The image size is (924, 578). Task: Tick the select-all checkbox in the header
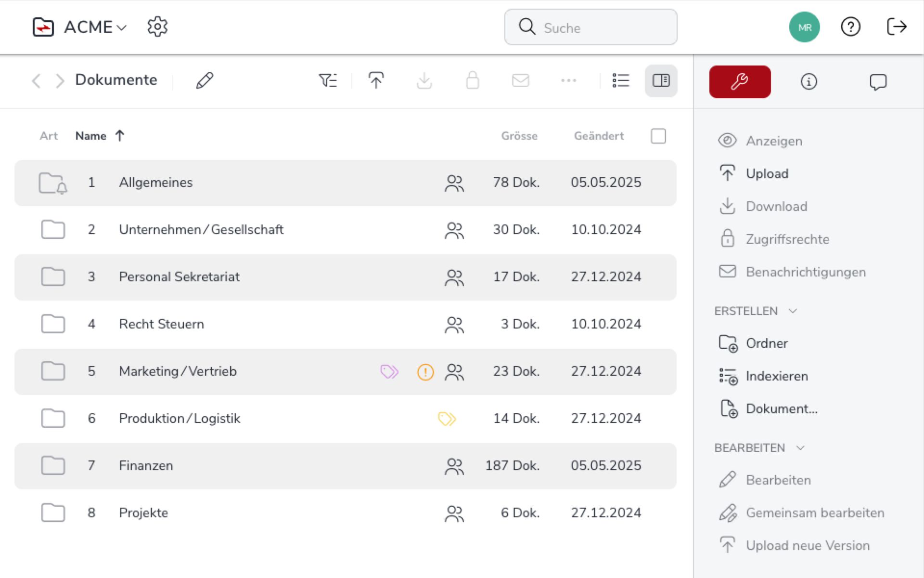click(658, 136)
